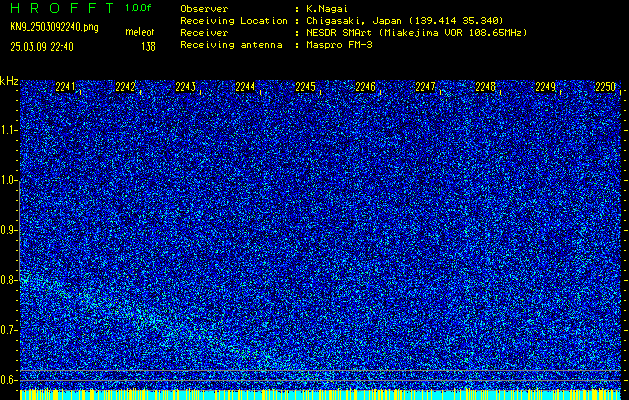Click the Receiver field label
Screen dimensions: 629x400
tap(204, 33)
